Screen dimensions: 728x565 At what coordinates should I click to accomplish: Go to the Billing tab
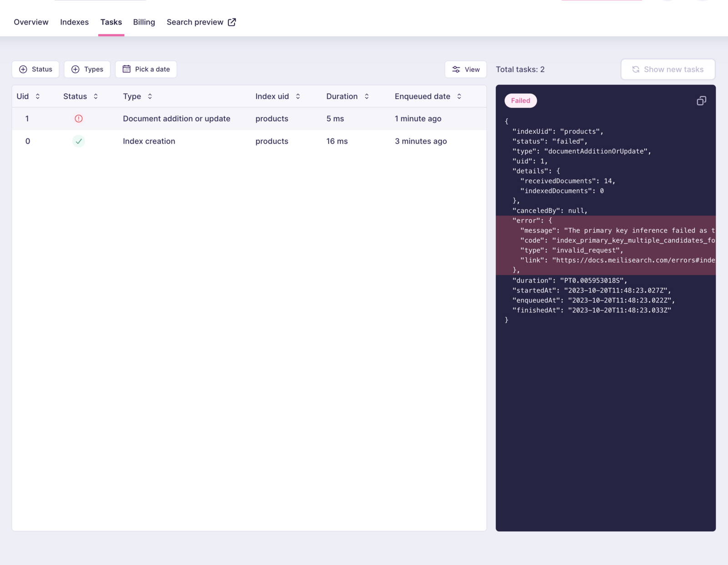[144, 22]
